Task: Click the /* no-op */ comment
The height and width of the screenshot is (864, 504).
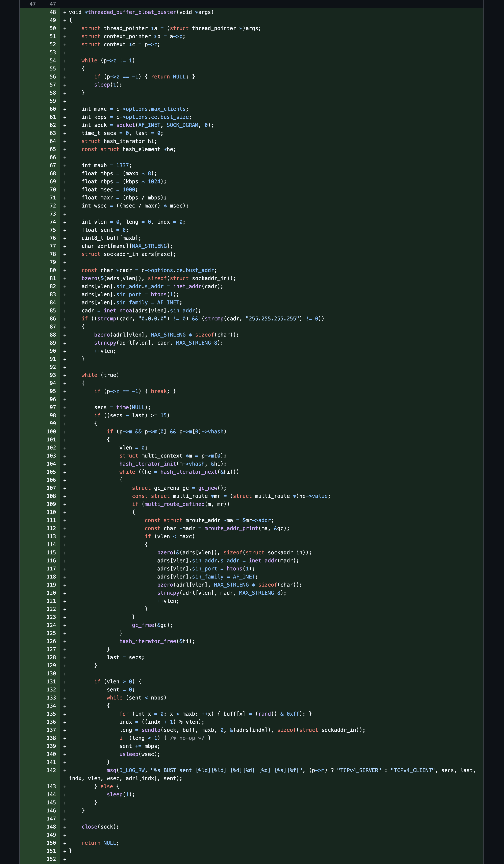Action: point(187,738)
